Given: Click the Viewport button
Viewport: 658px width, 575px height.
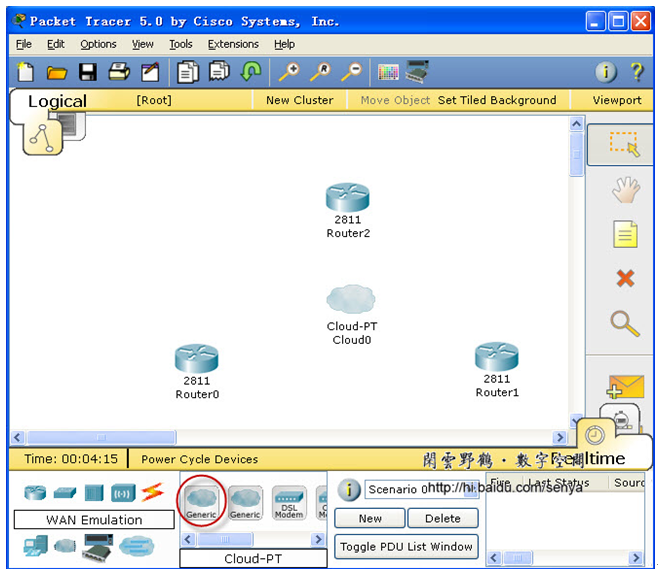Looking at the screenshot, I should click(617, 100).
